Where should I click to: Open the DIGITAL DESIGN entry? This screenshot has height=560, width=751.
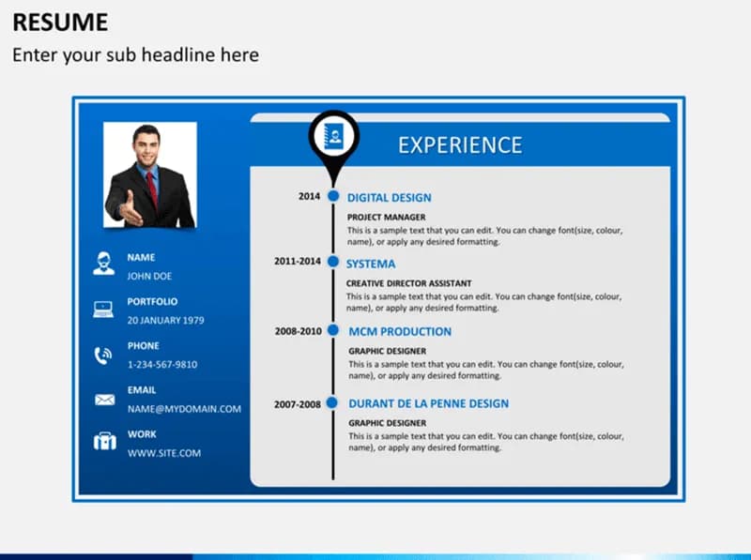389,197
